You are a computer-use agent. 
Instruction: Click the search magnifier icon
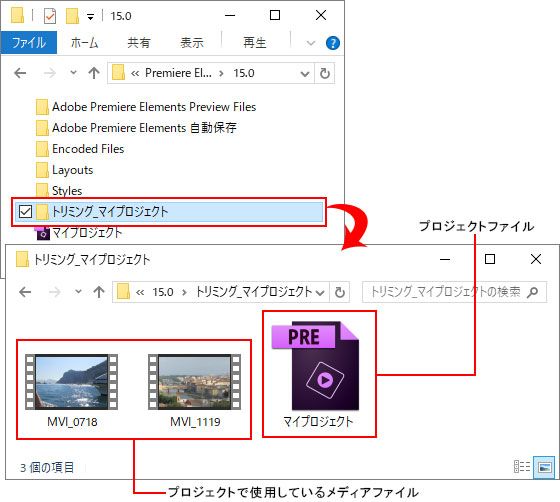coord(532,292)
